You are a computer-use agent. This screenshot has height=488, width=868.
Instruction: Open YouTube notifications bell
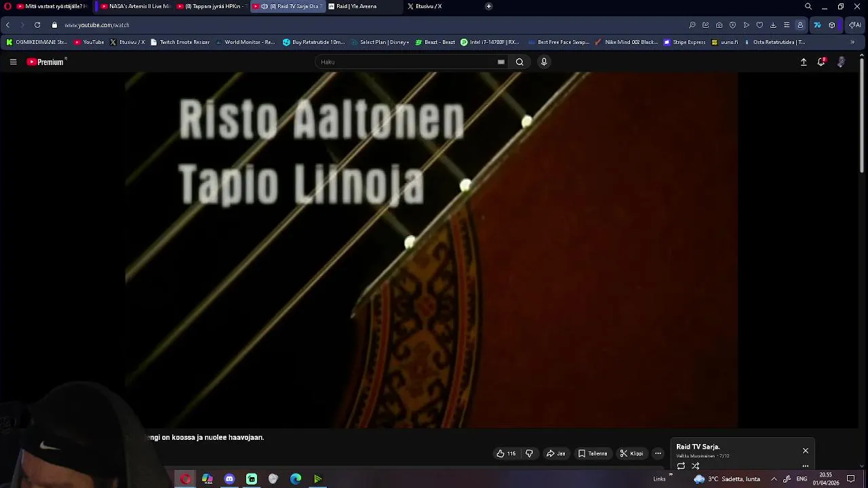tap(821, 62)
